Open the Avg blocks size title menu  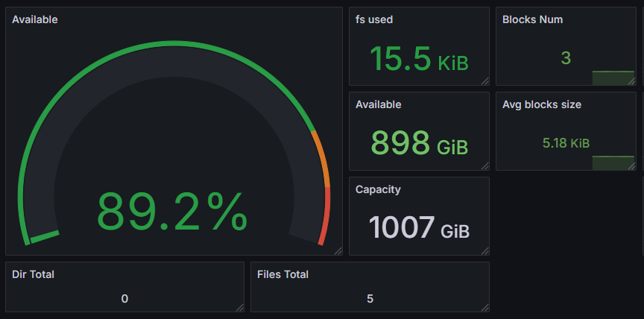[x=542, y=104]
